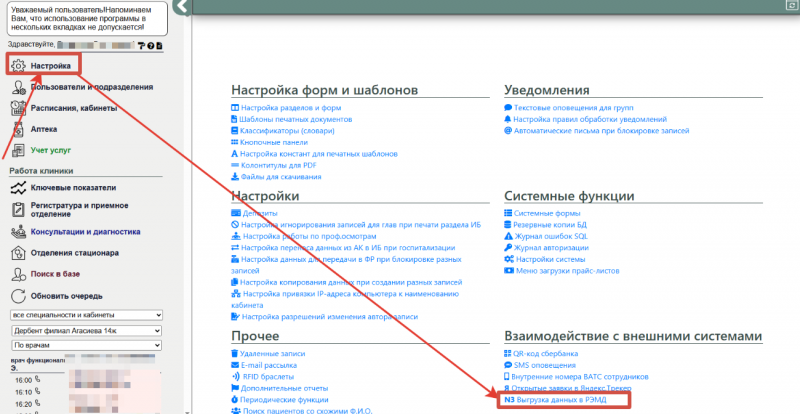800x414 pixels.
Task: Open Классификаторы (словари) link
Action: [287, 131]
